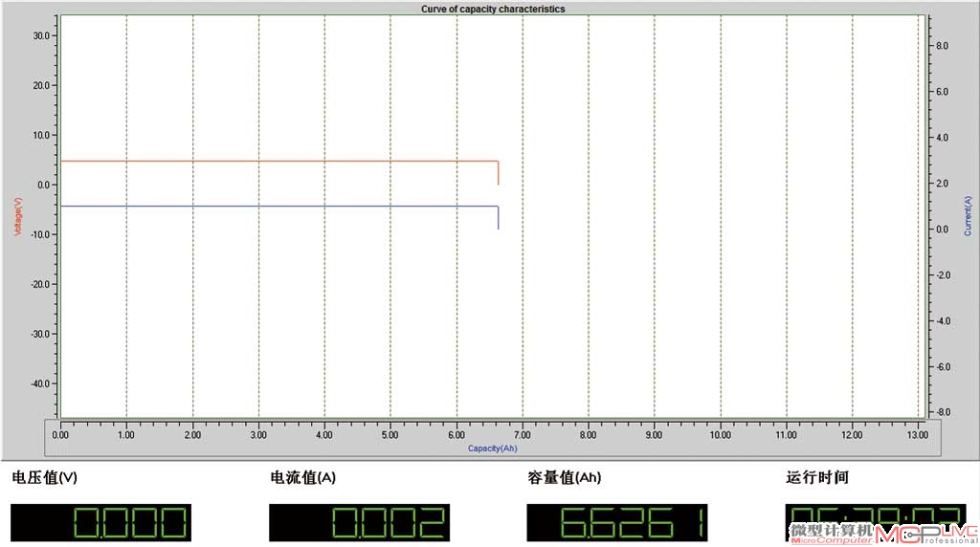Click the 运行时间 label

click(817, 478)
